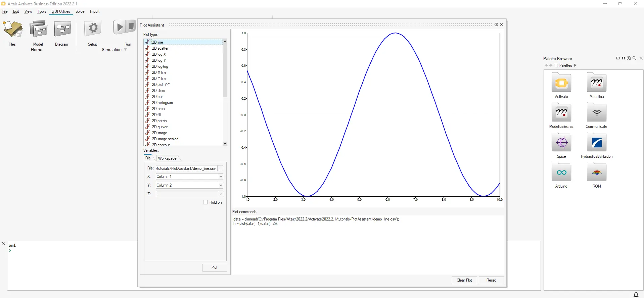Close the Plot Assistant panel

502,24
